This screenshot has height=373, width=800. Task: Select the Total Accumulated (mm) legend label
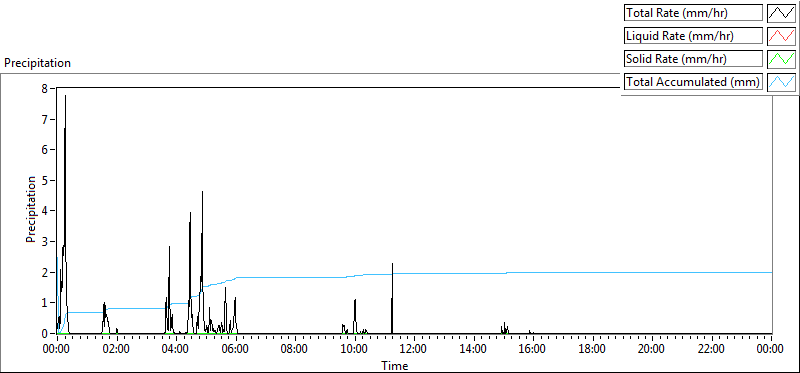pyautogui.click(x=693, y=82)
